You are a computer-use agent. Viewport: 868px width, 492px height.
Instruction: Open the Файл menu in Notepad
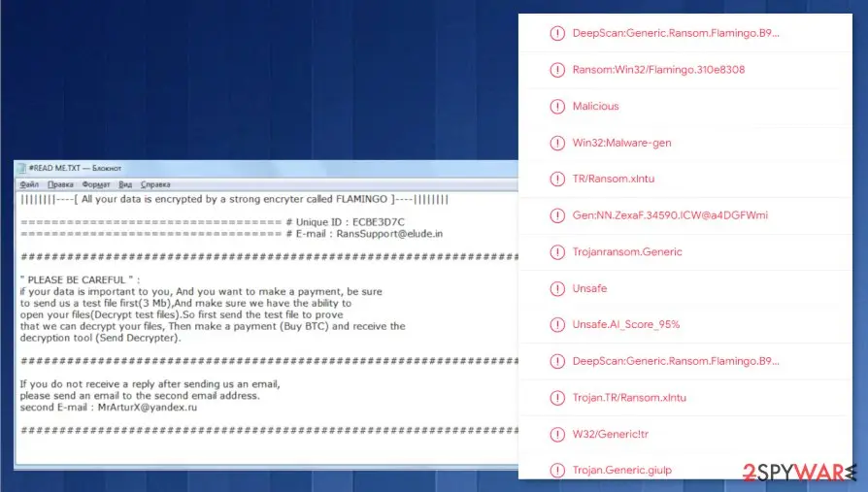29,184
